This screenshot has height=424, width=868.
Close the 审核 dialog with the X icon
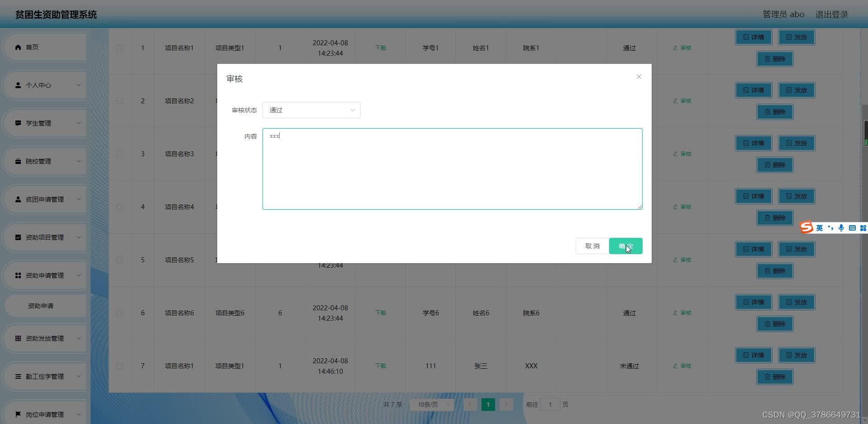click(x=639, y=77)
